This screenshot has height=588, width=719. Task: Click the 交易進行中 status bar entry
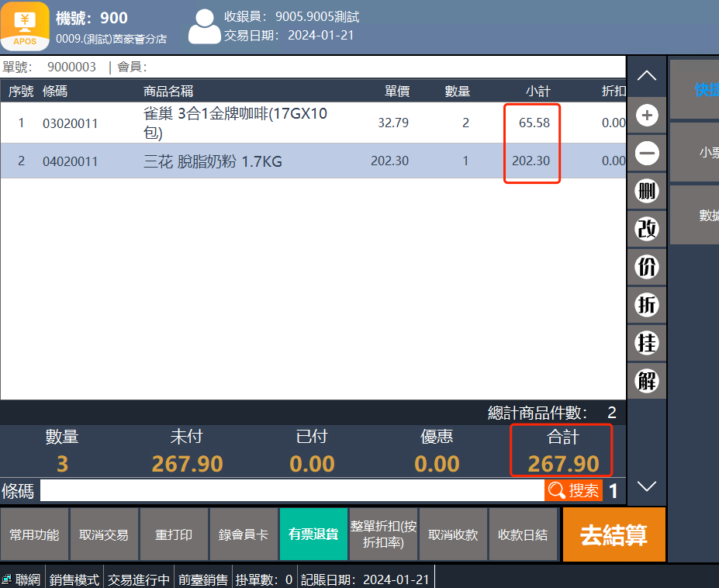click(x=139, y=579)
